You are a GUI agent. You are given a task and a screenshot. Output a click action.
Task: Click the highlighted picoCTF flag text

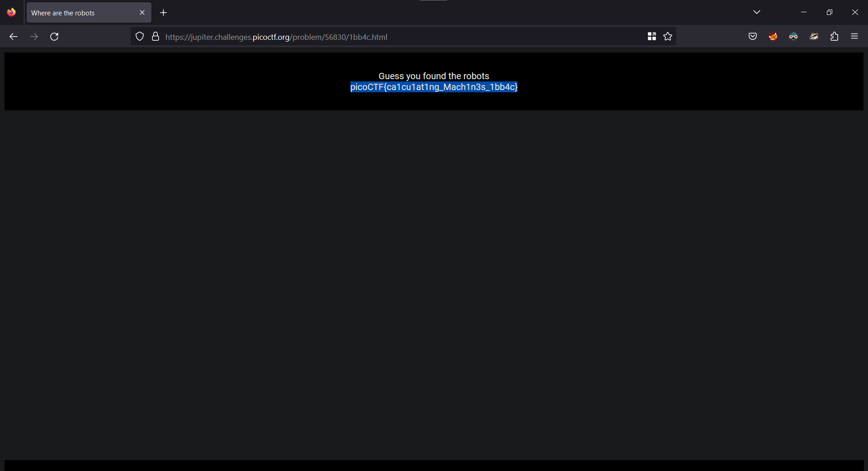(x=434, y=87)
